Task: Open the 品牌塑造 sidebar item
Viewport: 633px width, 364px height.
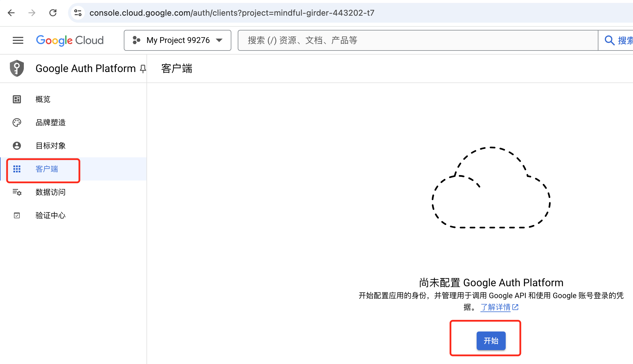Action: pos(74,122)
